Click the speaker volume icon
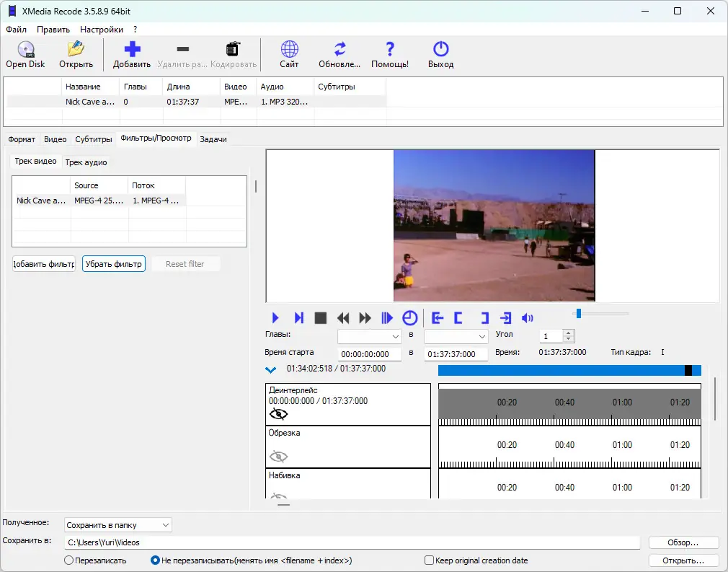728x572 pixels. 528,318
